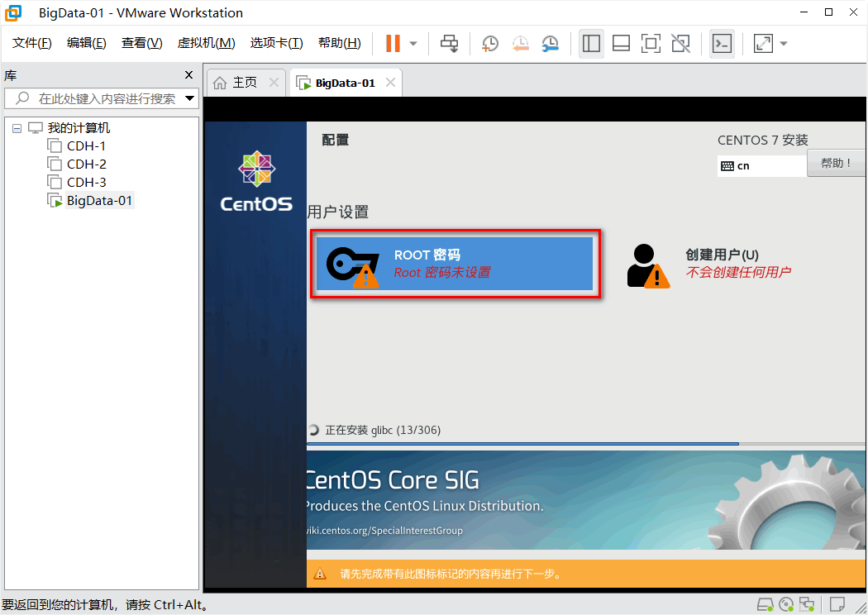Send Ctrl+Alt+Del to the virtual machine

point(449,43)
